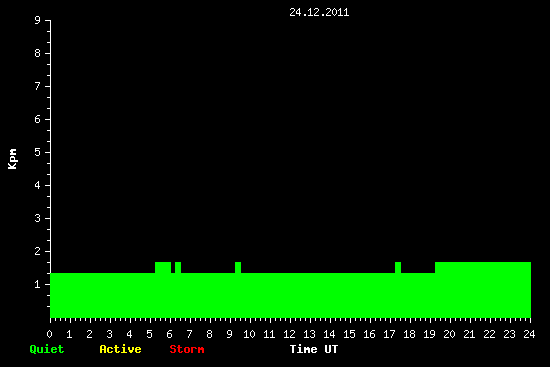The height and width of the screenshot is (367, 550).
Task: Click the narrow green spike after hour 9
Action: point(238,267)
